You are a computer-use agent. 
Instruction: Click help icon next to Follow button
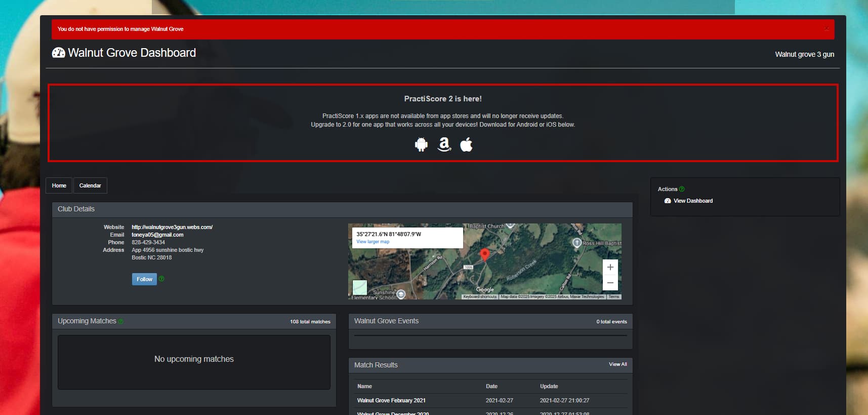coord(161,279)
